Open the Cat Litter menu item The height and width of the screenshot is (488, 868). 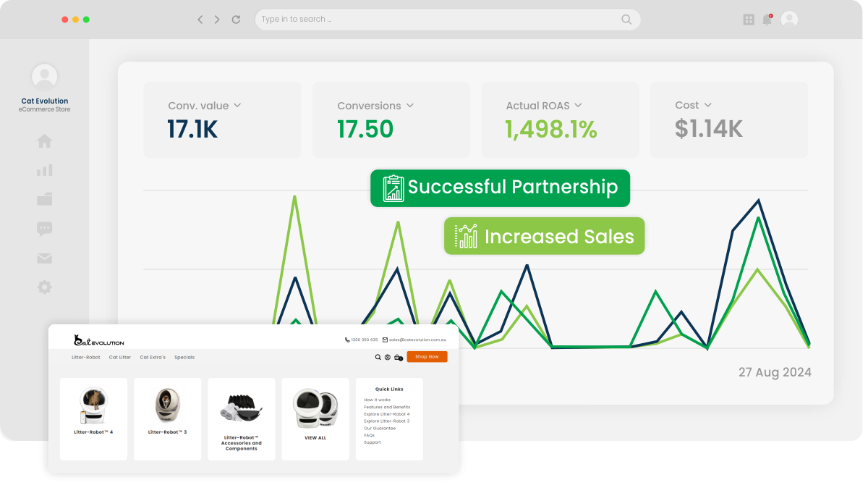[x=120, y=357]
